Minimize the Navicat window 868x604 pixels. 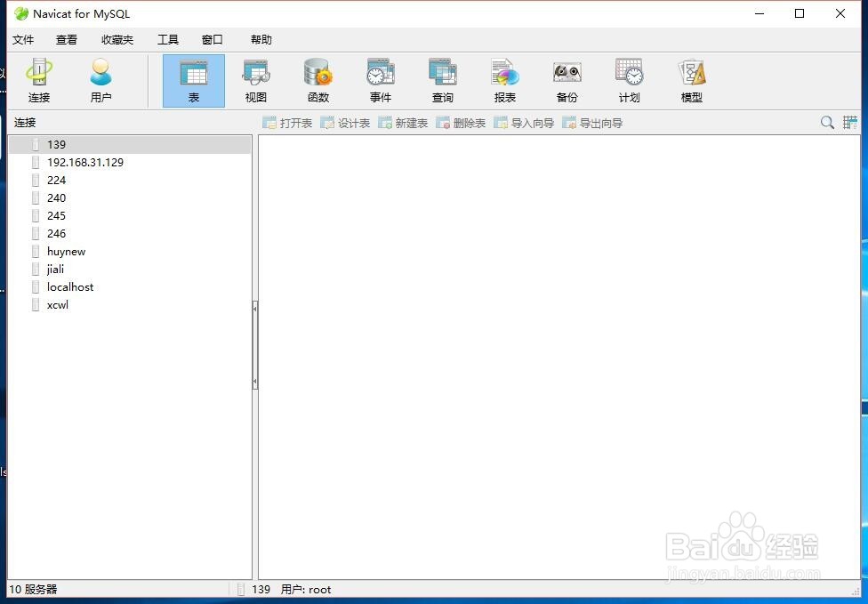coord(759,14)
